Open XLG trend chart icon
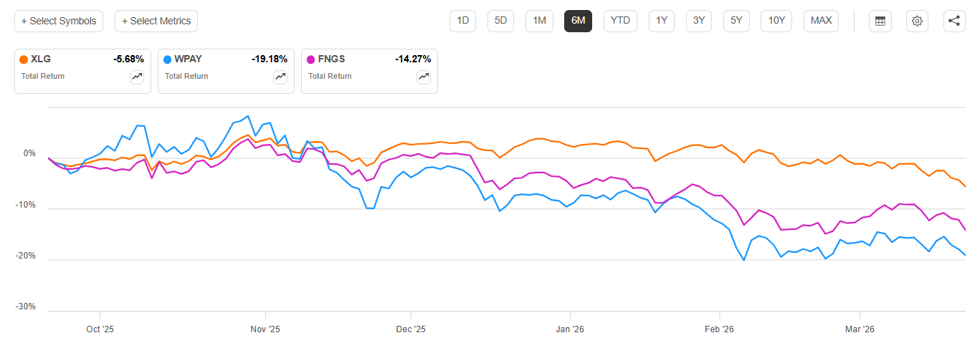 (137, 77)
